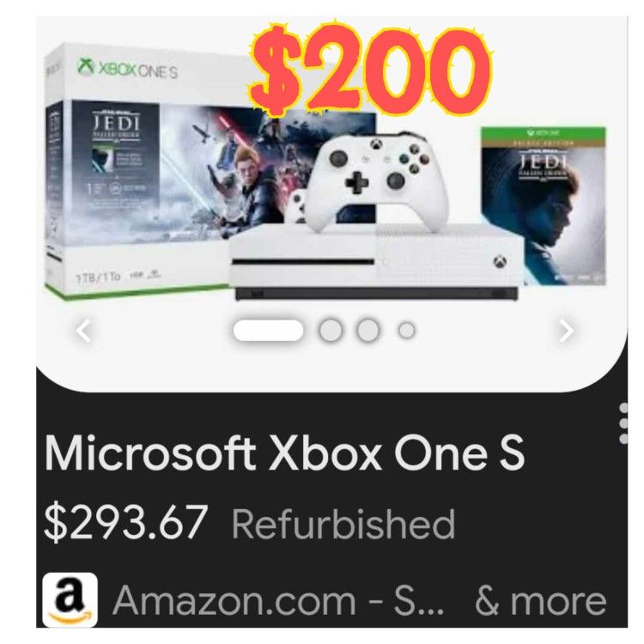Select the small fourth carousel dot
Image resolution: width=644 pixels, height=644 pixels.
(406, 331)
